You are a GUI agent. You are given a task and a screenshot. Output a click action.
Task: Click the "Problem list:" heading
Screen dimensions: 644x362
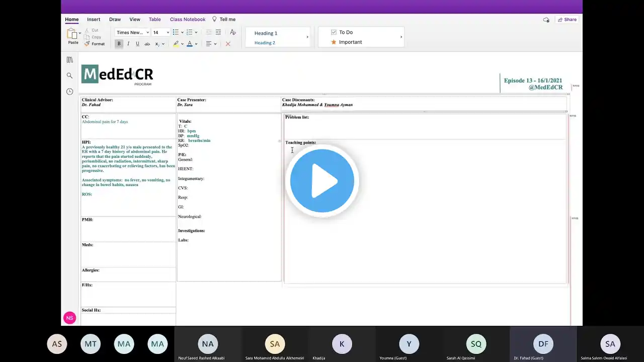coord(297,117)
